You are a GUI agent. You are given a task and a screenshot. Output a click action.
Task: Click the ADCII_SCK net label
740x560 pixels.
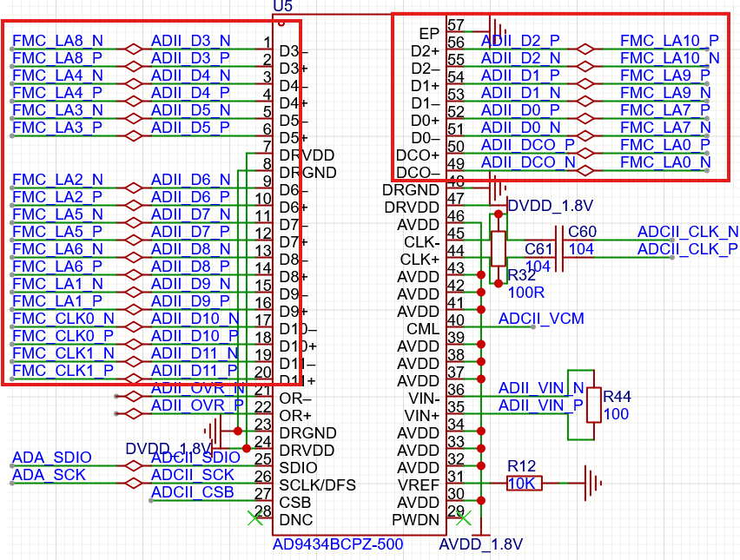tap(193, 475)
